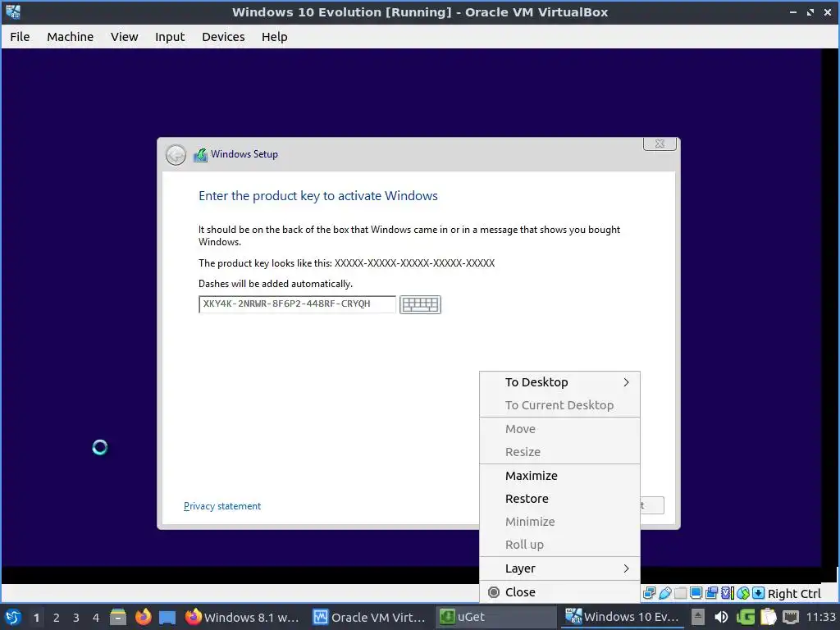
Task: Open the volume control tray icon
Action: coord(721,617)
